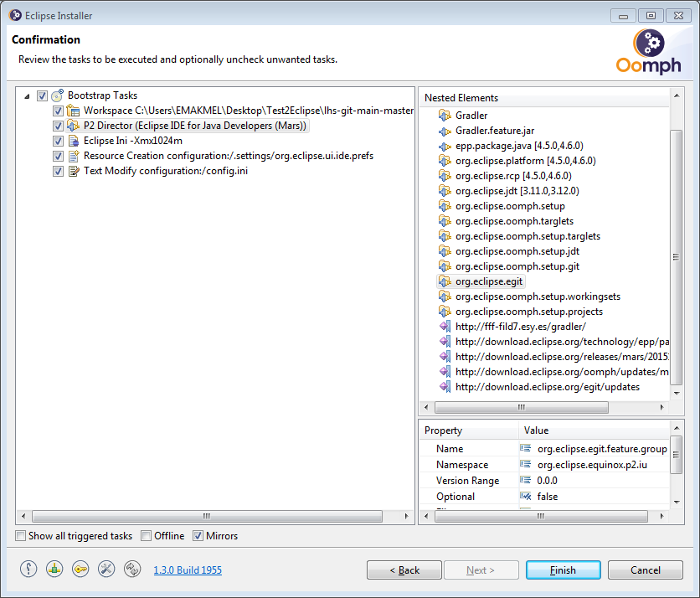Uncheck the Bootstrap Tasks checkbox
Screen dimensions: 700x598
[42, 95]
